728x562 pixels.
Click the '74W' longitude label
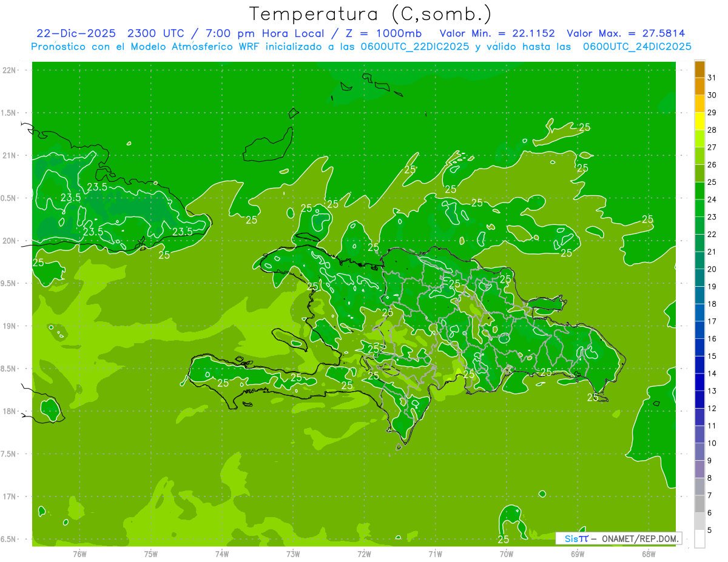pyautogui.click(x=222, y=554)
